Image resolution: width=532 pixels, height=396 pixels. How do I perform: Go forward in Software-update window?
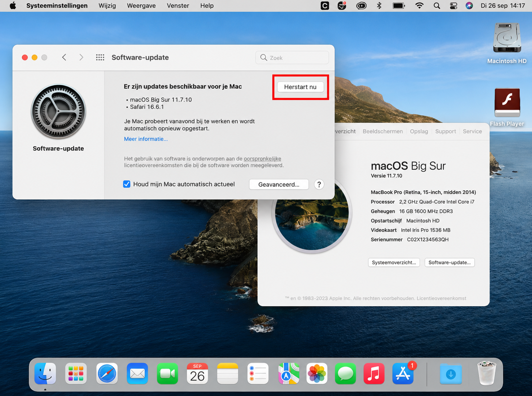click(x=81, y=57)
